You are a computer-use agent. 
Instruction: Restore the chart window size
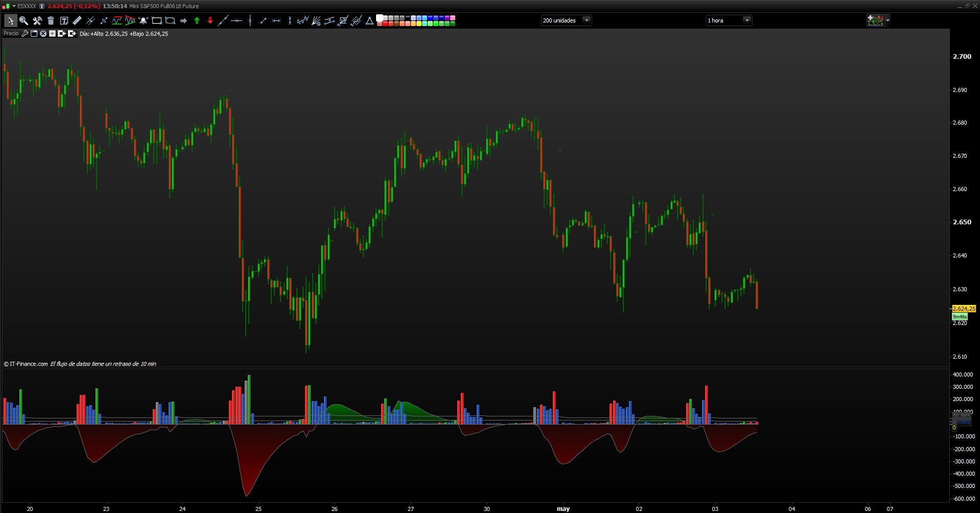pyautogui.click(x=967, y=6)
